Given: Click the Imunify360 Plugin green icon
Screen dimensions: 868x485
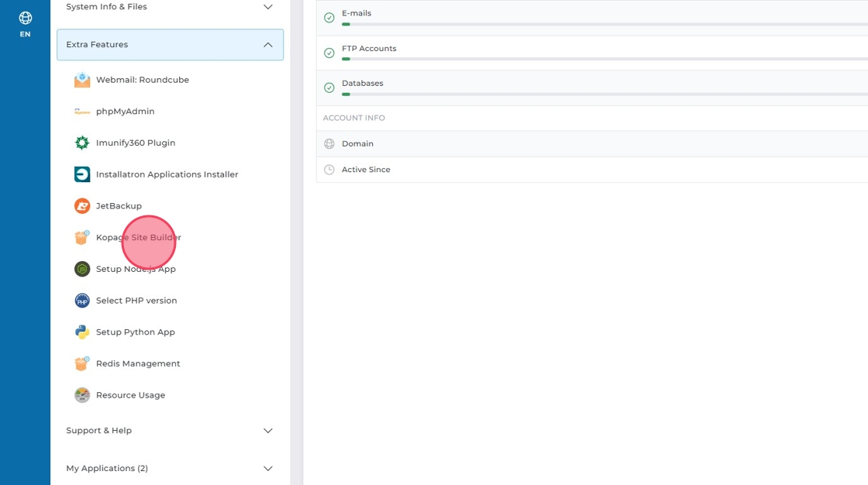Looking at the screenshot, I should (82, 143).
